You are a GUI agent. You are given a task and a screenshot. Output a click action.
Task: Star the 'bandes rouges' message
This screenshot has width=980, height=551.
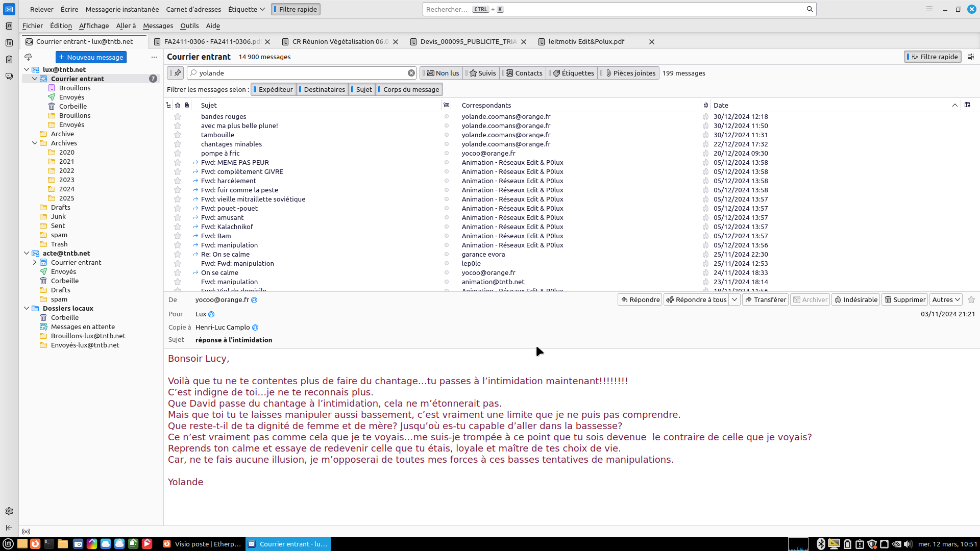tap(178, 116)
